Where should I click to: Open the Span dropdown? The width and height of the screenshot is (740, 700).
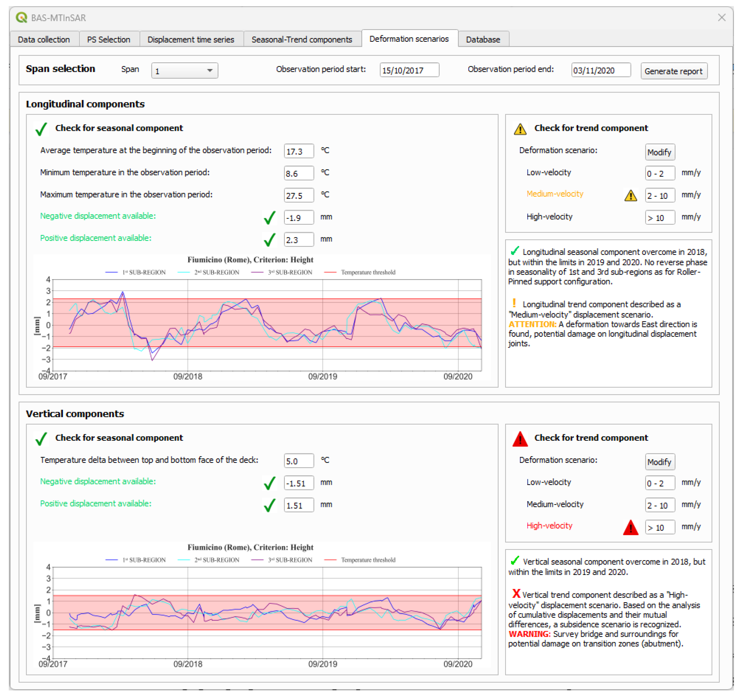click(185, 71)
